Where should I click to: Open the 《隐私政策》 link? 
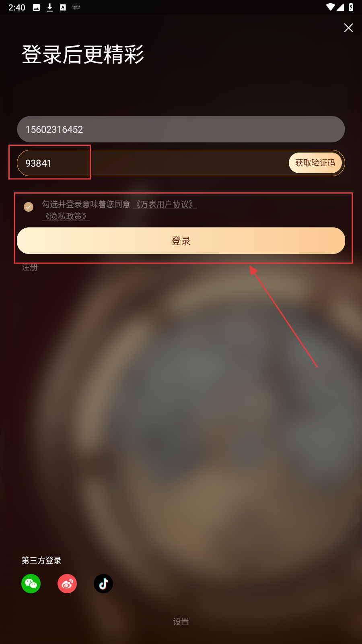pyautogui.click(x=66, y=217)
